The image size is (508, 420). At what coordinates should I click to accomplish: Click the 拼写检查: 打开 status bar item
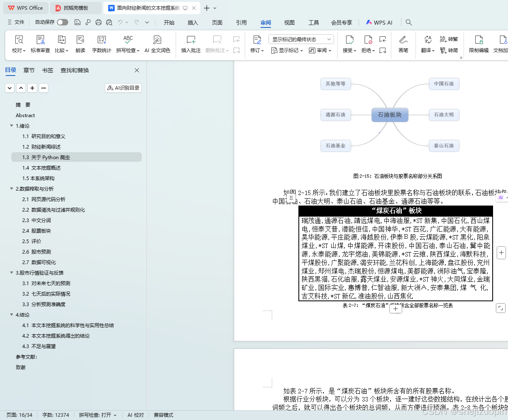[x=98, y=415]
